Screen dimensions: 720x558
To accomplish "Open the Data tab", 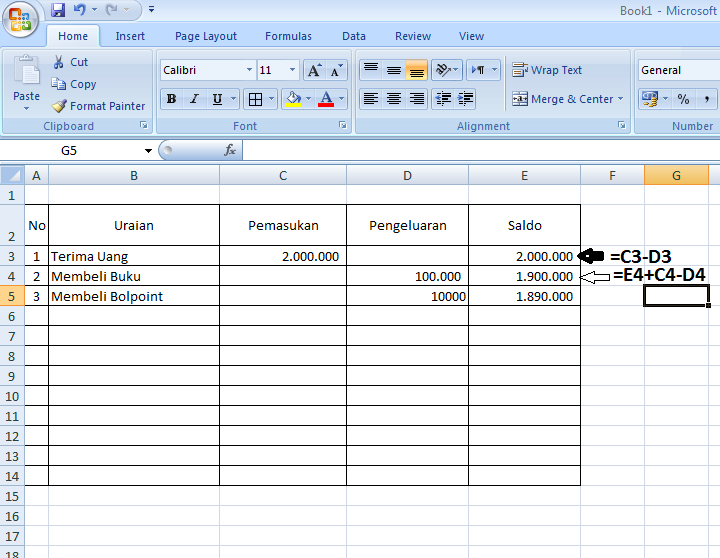I will (354, 36).
